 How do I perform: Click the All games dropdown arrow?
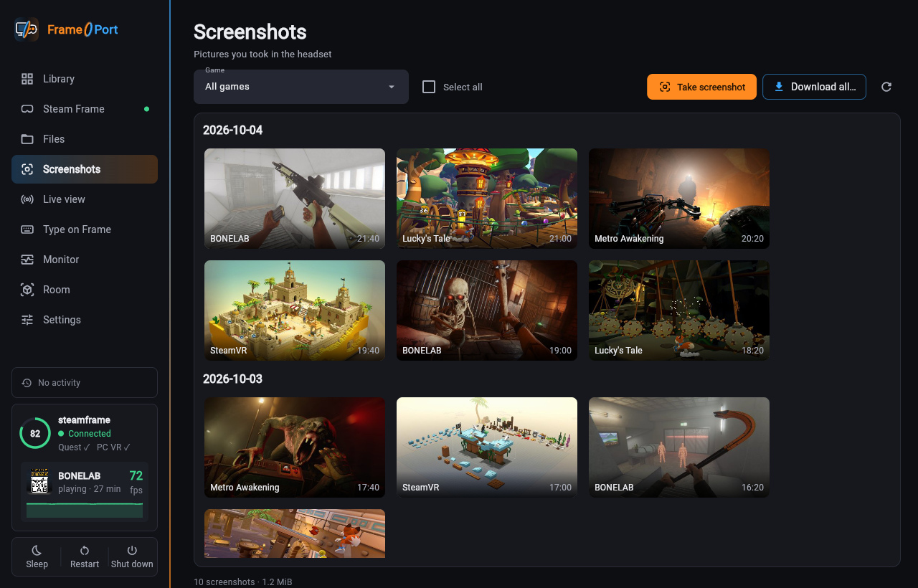tap(392, 87)
